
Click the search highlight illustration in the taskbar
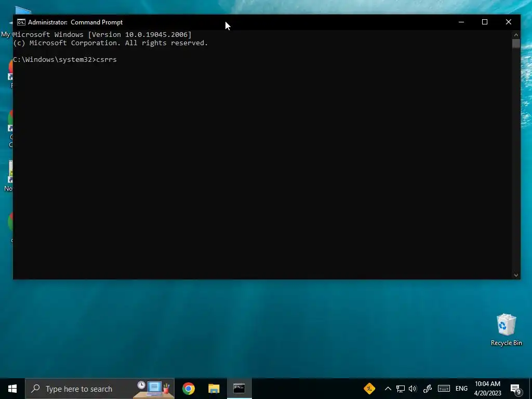pyautogui.click(x=154, y=389)
